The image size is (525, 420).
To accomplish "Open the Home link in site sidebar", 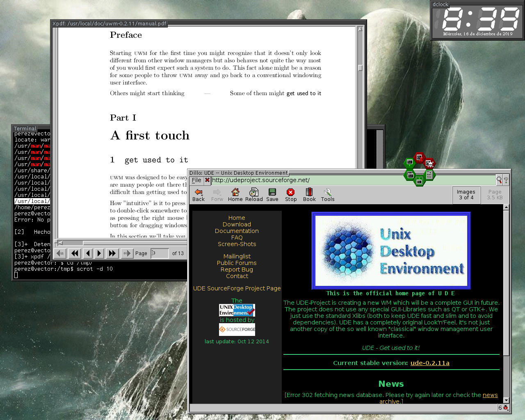I will coord(237,218).
